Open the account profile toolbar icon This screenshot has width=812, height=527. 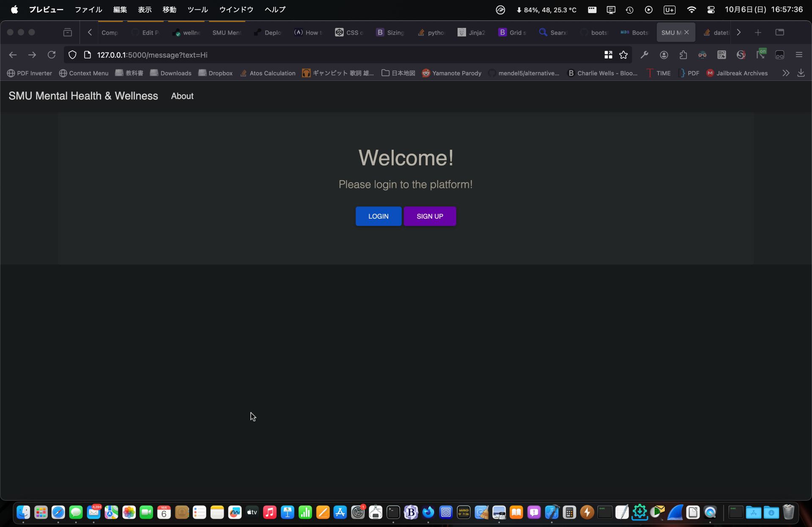[x=664, y=55]
